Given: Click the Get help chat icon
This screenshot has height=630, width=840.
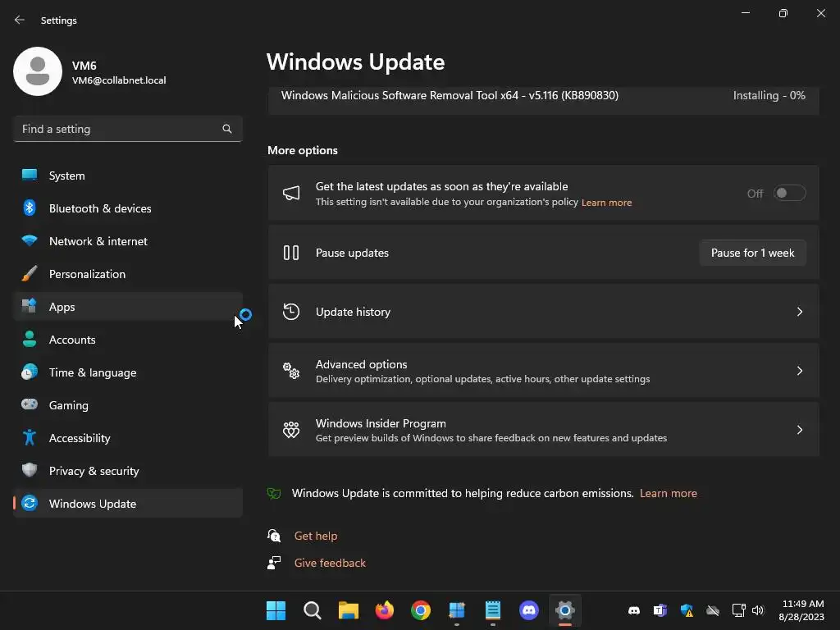Looking at the screenshot, I should pyautogui.click(x=274, y=536).
